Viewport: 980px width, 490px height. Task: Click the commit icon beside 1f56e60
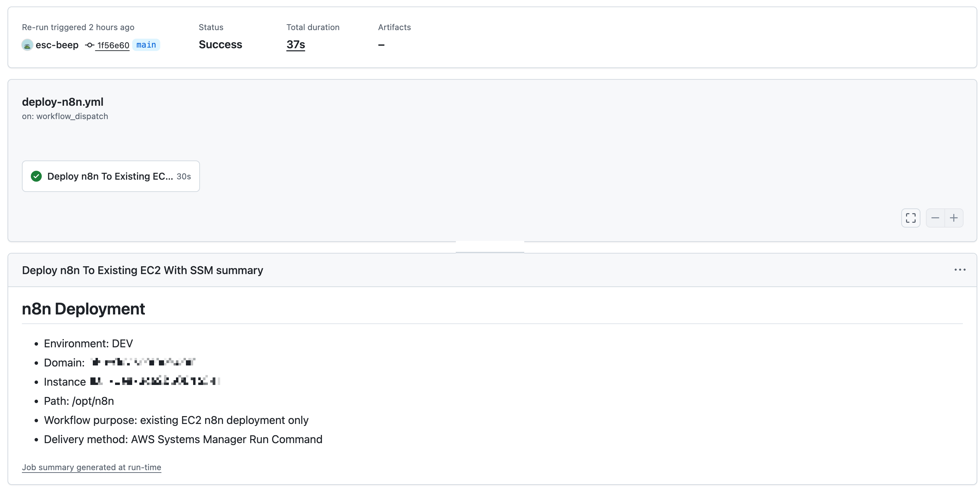[x=90, y=45]
